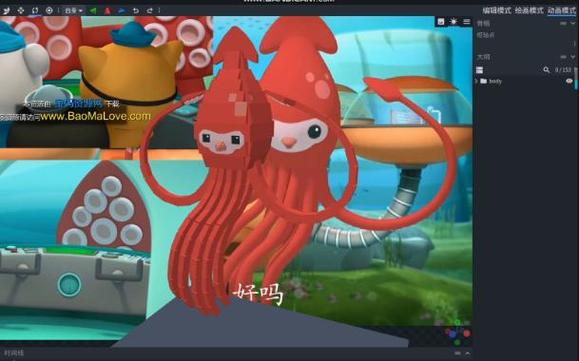Click the outliner toggle options icon
The height and width of the screenshot is (361, 579).
click(479, 70)
